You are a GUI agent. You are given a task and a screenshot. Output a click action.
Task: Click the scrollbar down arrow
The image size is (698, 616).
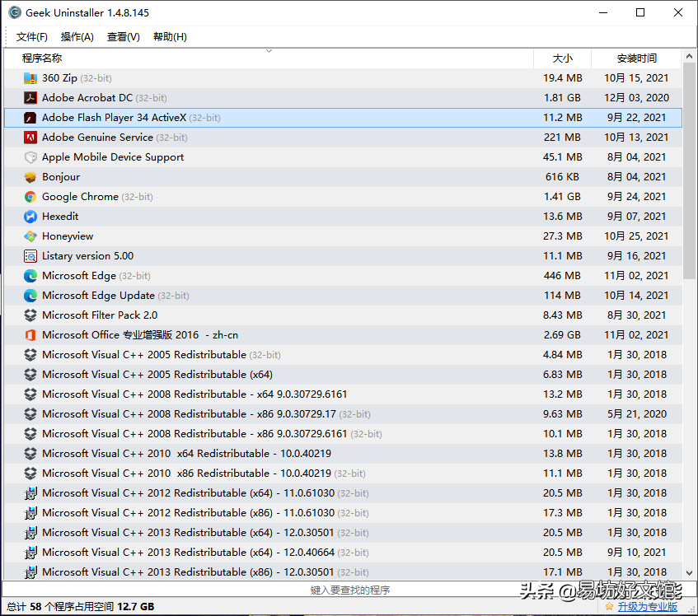click(689, 573)
